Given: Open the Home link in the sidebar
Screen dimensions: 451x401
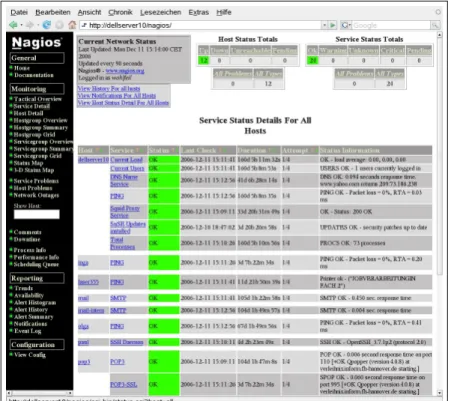Looking at the screenshot, I should 22,68.
